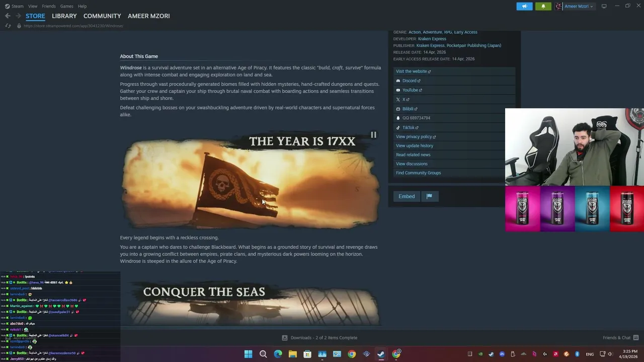Click the OneDrive cloud tray icon

click(523, 354)
